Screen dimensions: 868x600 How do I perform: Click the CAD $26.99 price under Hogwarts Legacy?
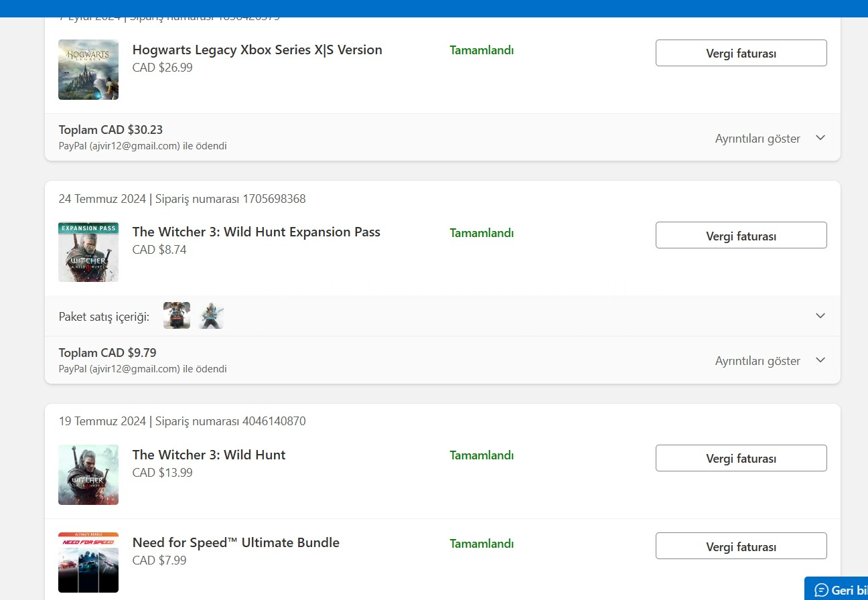[162, 68]
